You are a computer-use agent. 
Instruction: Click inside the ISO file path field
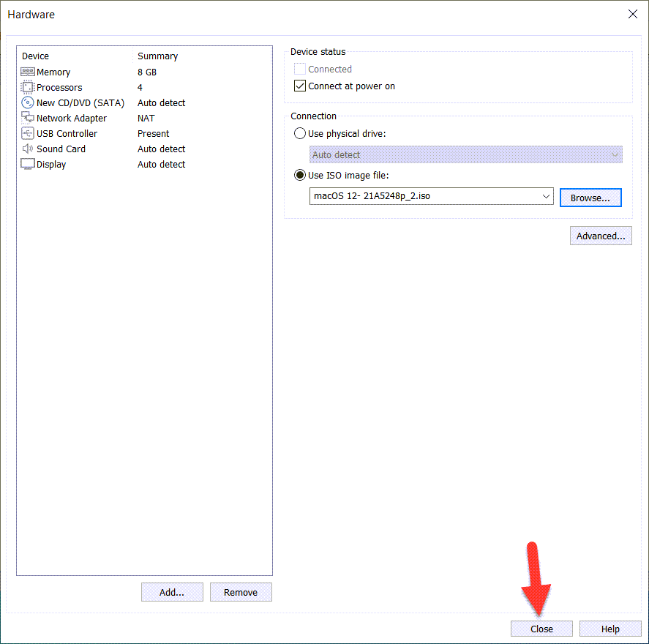click(x=424, y=197)
